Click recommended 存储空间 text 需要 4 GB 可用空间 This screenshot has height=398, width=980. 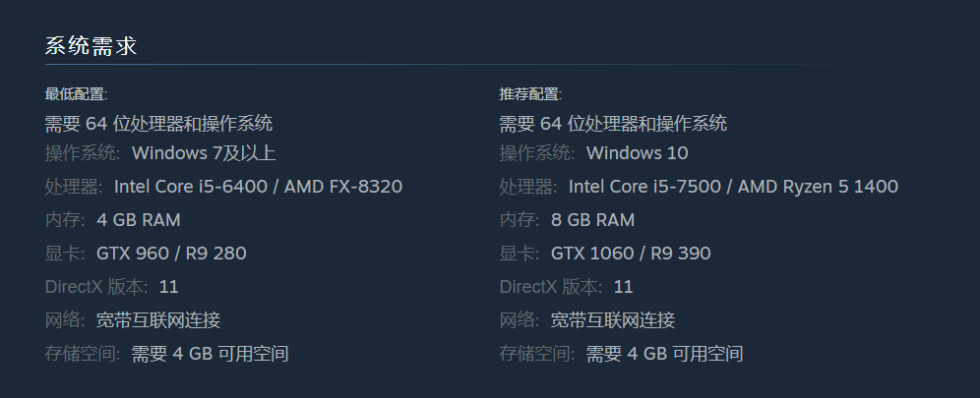664,354
